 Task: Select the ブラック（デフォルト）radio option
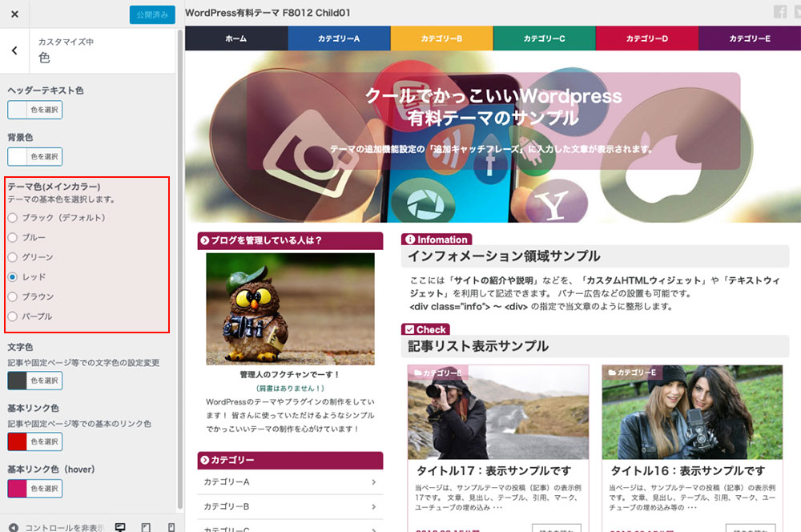13,218
